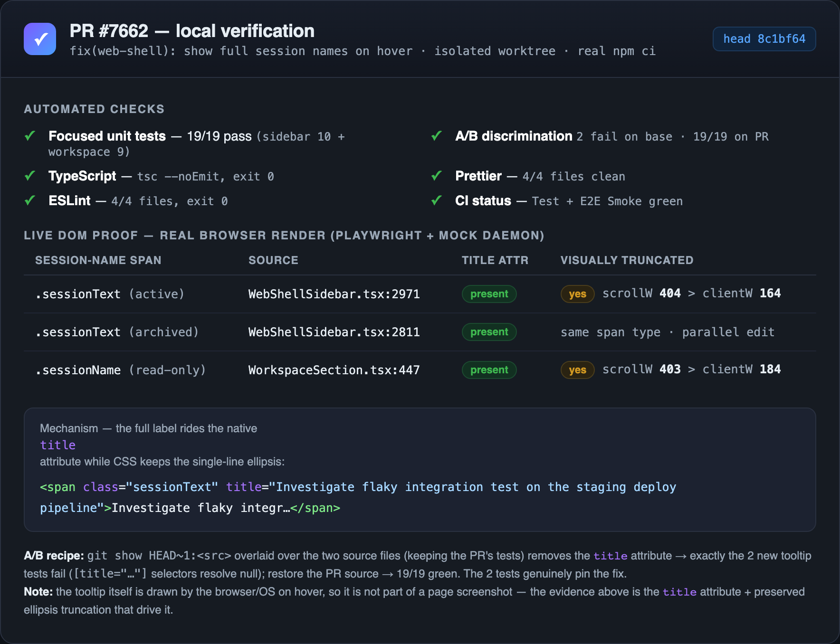Click the green check beside Prettier
Screen dimensions: 840x644
click(x=437, y=176)
